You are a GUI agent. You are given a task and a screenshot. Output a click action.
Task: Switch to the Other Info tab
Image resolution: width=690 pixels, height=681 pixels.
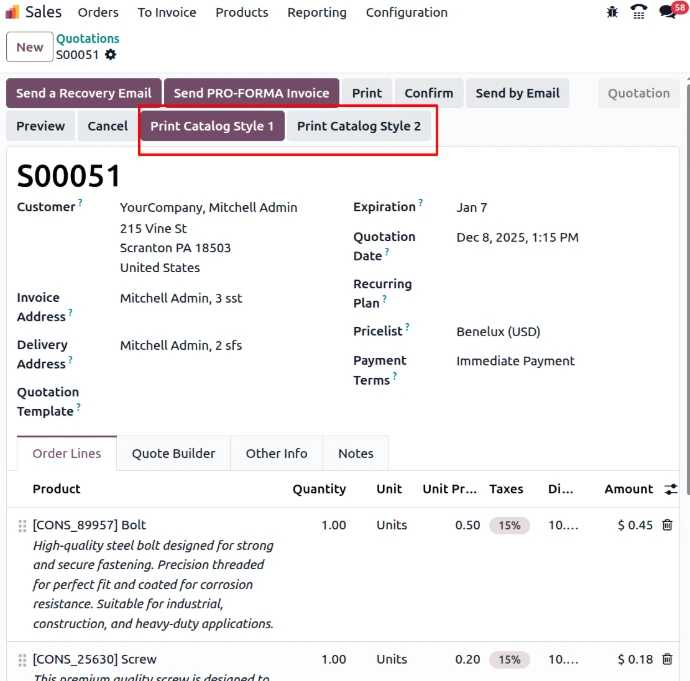[x=276, y=453]
